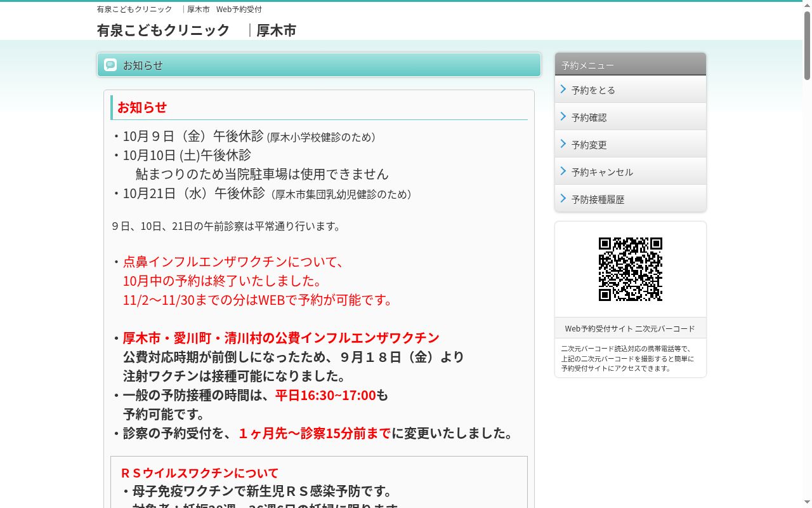Click the ＲＳウイルスワクチンについて heading
This screenshot has height=508, width=812.
200,473
